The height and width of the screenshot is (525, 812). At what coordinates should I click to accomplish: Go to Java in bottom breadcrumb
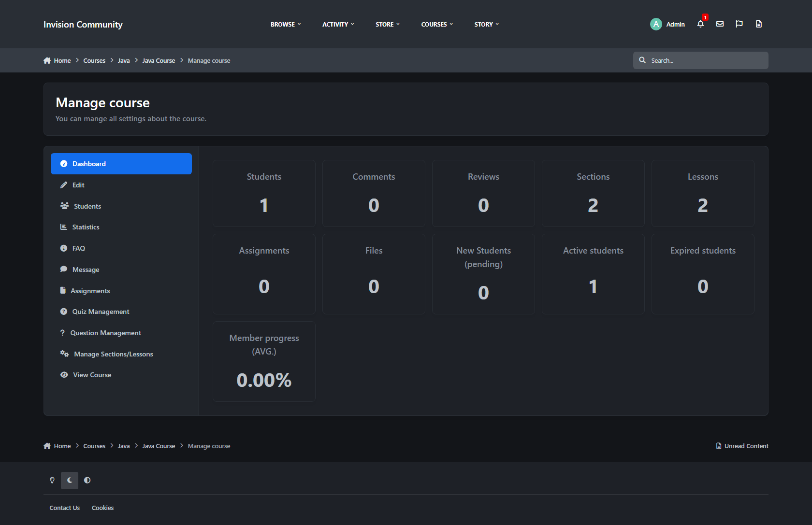pos(124,446)
